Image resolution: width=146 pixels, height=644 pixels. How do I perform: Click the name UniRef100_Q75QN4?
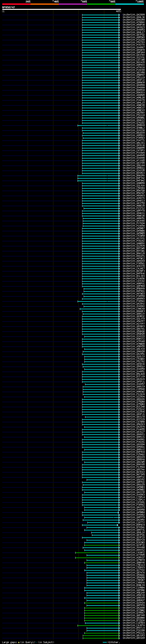point(133,401)
